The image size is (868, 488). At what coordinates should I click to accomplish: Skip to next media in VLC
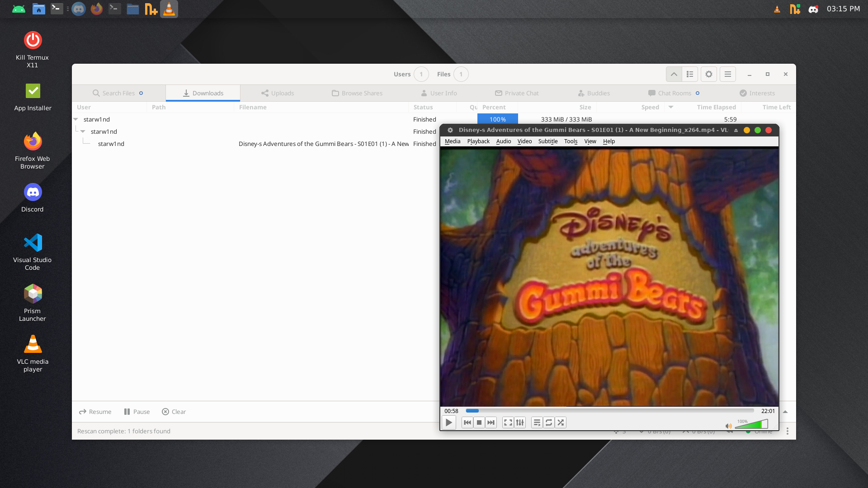coord(491,422)
